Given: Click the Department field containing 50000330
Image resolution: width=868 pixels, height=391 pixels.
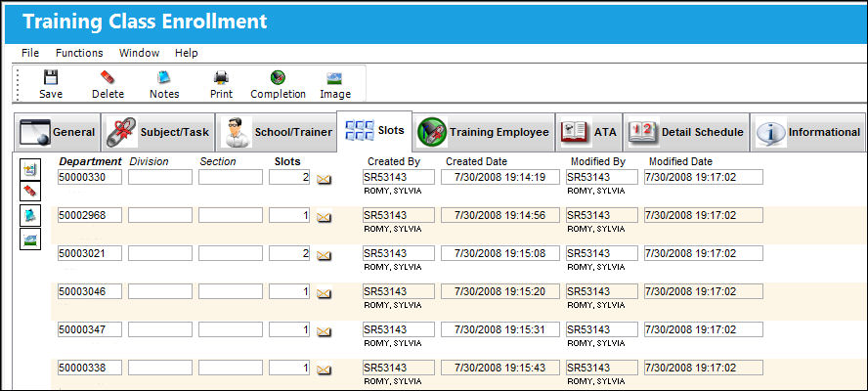Looking at the screenshot, I should pyautogui.click(x=90, y=177).
